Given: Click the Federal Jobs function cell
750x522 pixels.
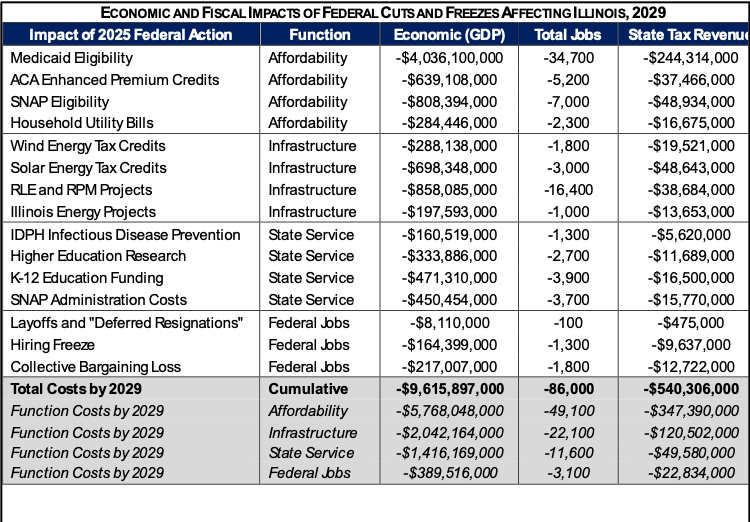Looking at the screenshot, I should 309,473.
